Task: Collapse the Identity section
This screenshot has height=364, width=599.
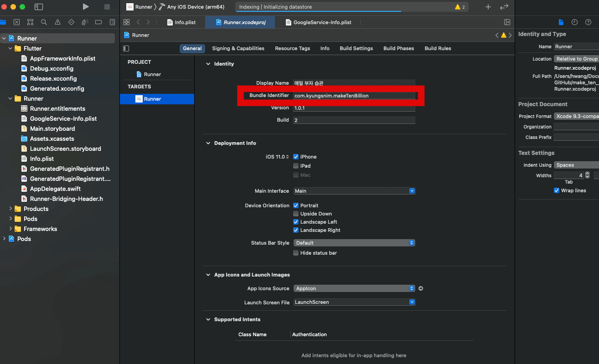Action: point(208,64)
